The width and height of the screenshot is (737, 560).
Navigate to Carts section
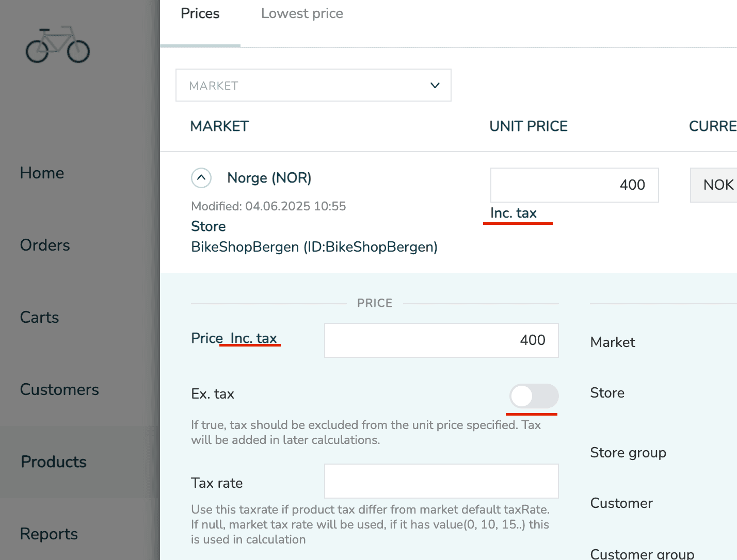click(x=40, y=318)
